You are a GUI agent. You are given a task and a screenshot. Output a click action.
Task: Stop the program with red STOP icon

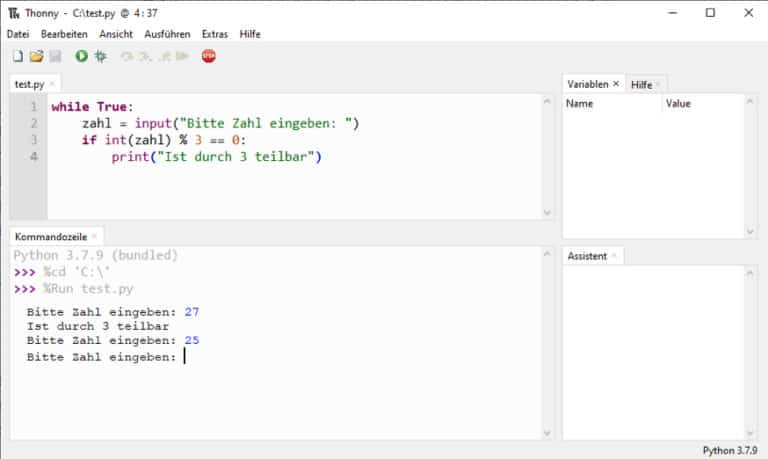(x=208, y=56)
